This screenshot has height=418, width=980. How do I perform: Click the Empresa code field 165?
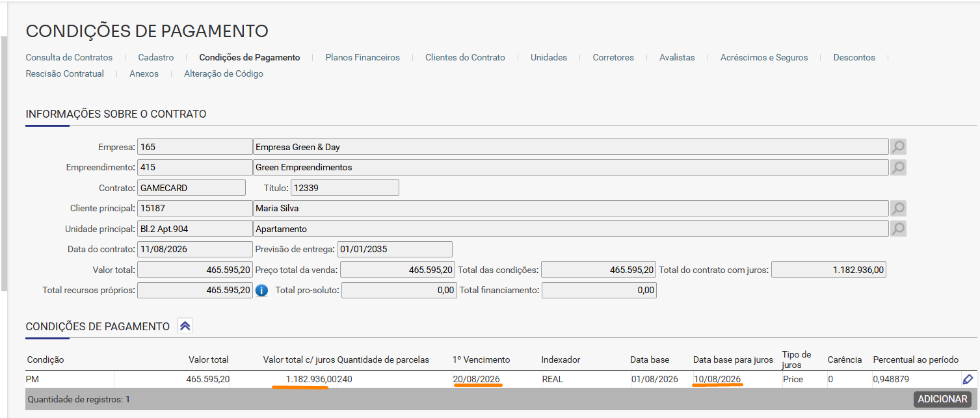tap(194, 147)
